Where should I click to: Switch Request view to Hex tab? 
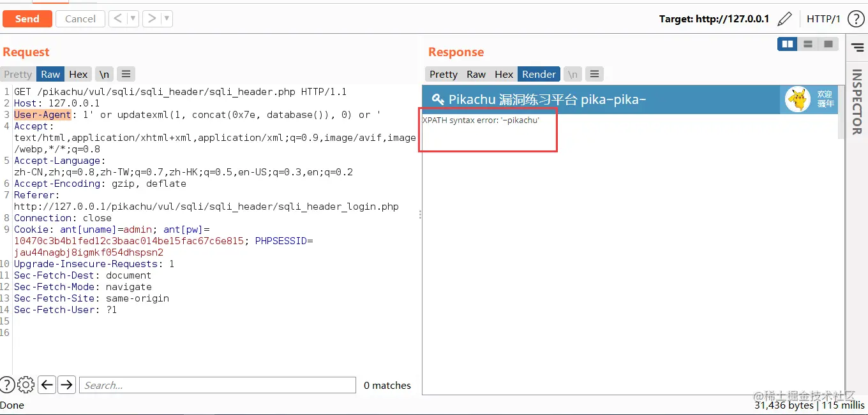[x=79, y=74]
